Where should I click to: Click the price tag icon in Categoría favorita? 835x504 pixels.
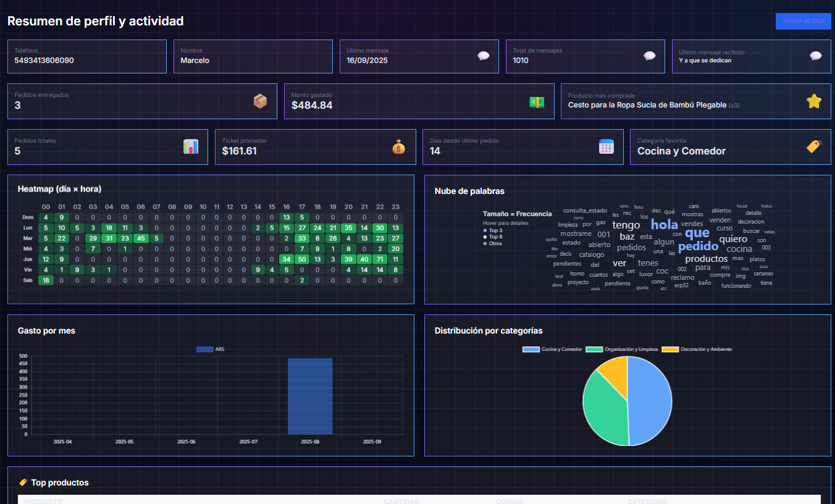pos(814,147)
